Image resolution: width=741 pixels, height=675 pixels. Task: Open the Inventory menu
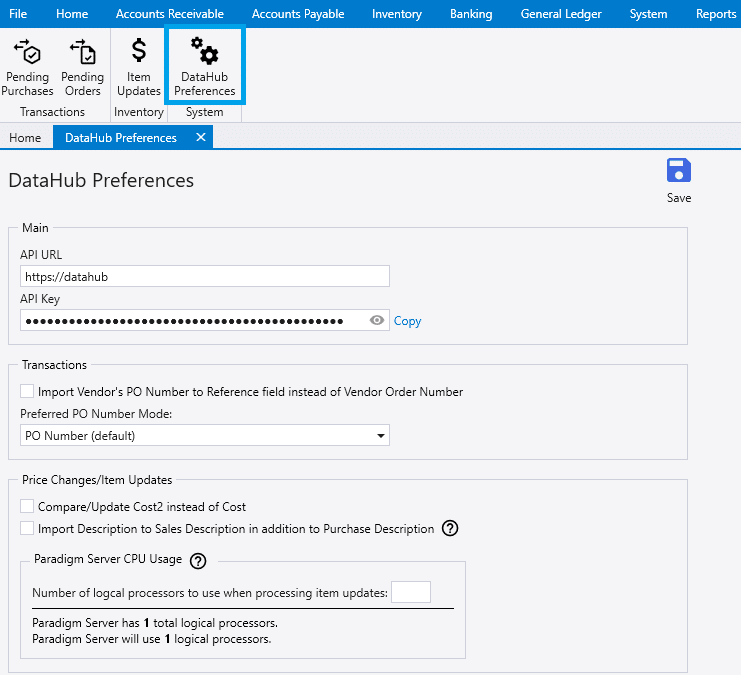(x=396, y=14)
